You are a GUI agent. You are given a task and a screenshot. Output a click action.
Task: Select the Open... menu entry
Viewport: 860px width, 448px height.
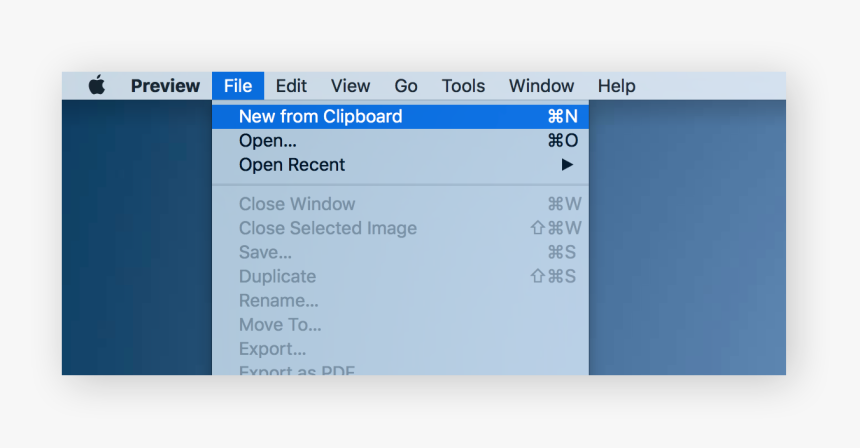400,141
